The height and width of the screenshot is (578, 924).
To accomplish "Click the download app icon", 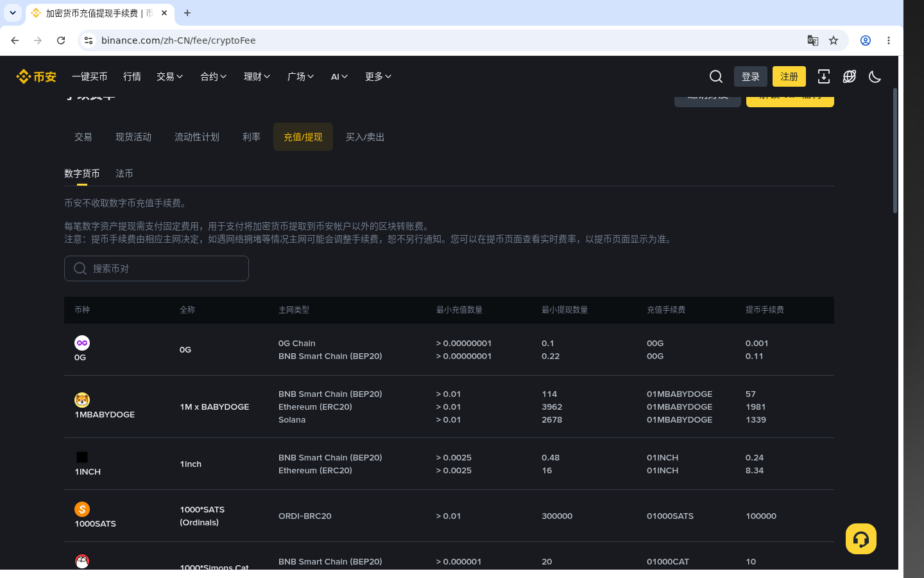I will (824, 76).
